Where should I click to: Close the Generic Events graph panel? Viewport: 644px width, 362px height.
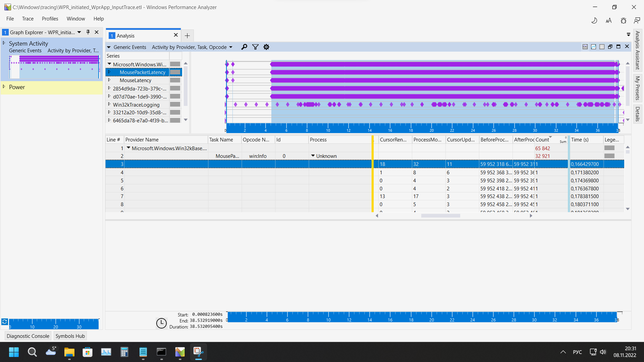627,47
